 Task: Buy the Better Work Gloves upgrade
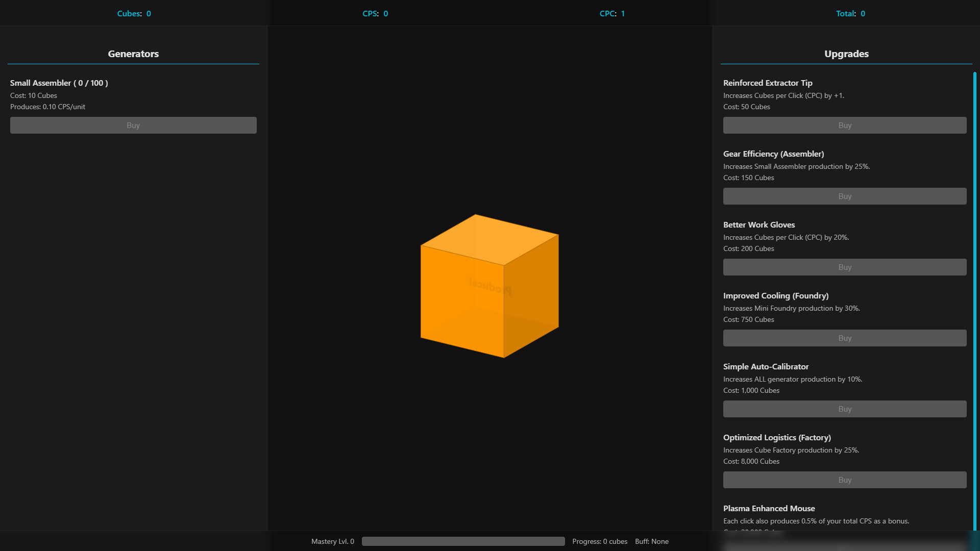[844, 267]
